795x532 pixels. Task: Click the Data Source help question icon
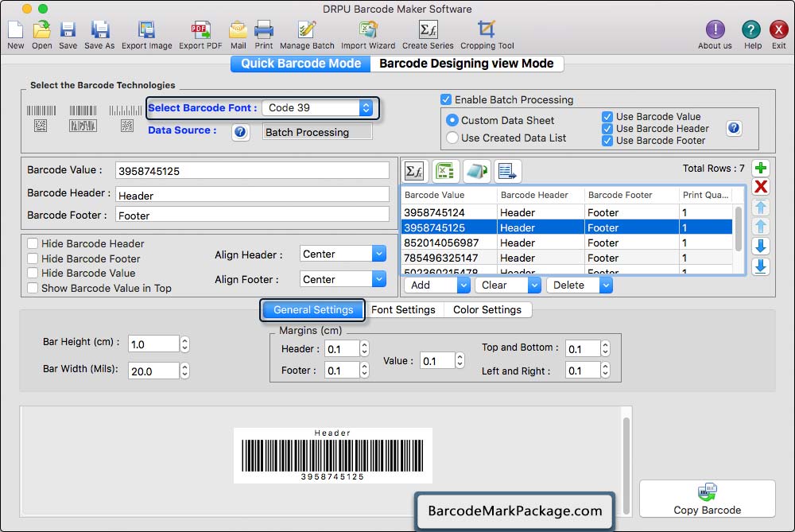tap(241, 132)
